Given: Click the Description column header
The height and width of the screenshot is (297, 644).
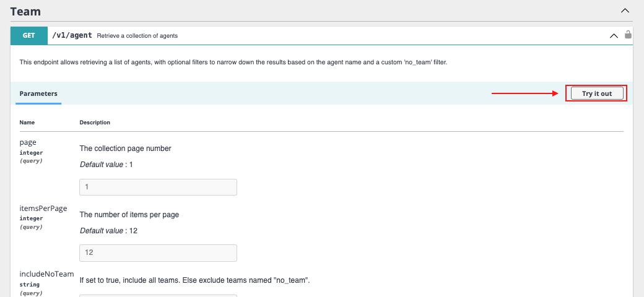Looking at the screenshot, I should tap(95, 123).
